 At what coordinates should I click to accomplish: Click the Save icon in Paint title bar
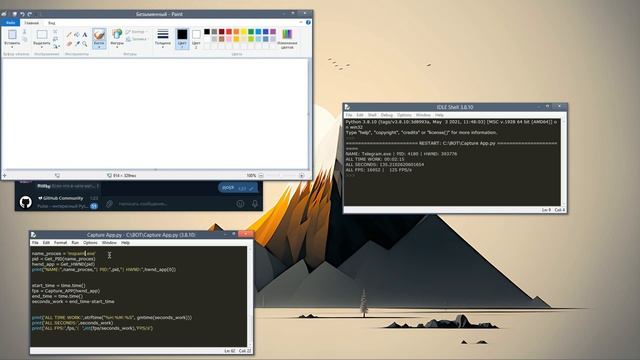pos(15,14)
